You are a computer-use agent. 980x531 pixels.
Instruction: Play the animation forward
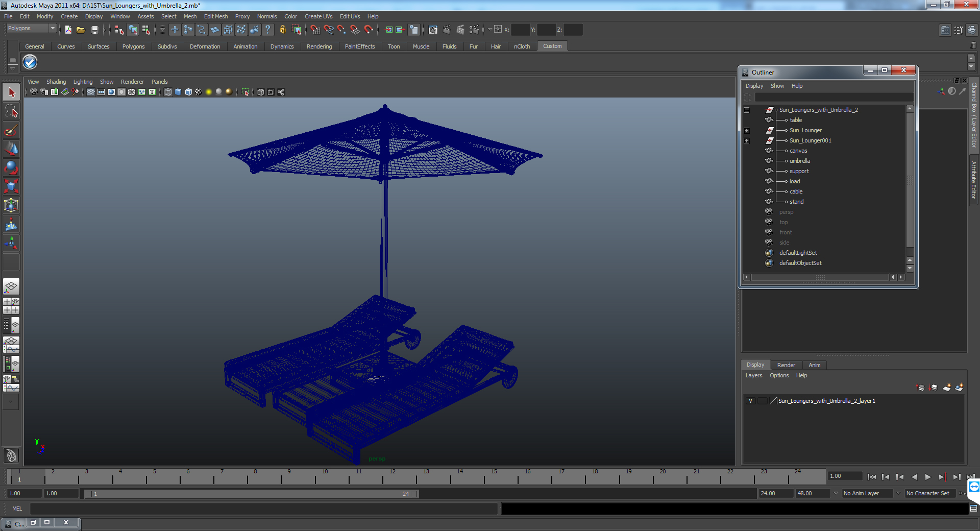pyautogui.click(x=928, y=477)
